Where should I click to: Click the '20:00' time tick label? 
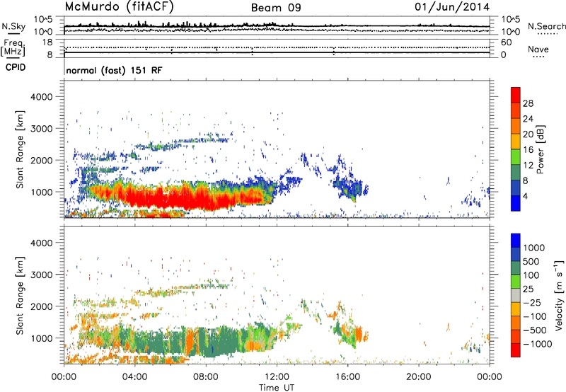[419, 377]
